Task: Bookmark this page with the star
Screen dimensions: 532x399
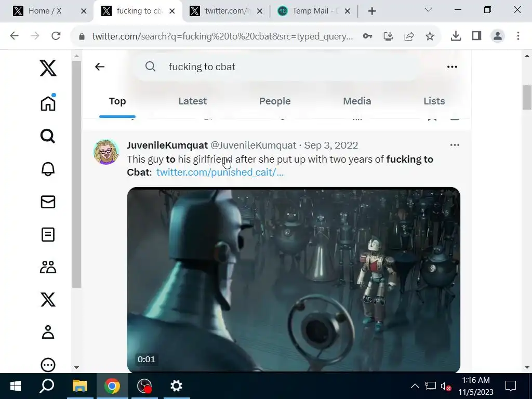Action: click(x=430, y=36)
